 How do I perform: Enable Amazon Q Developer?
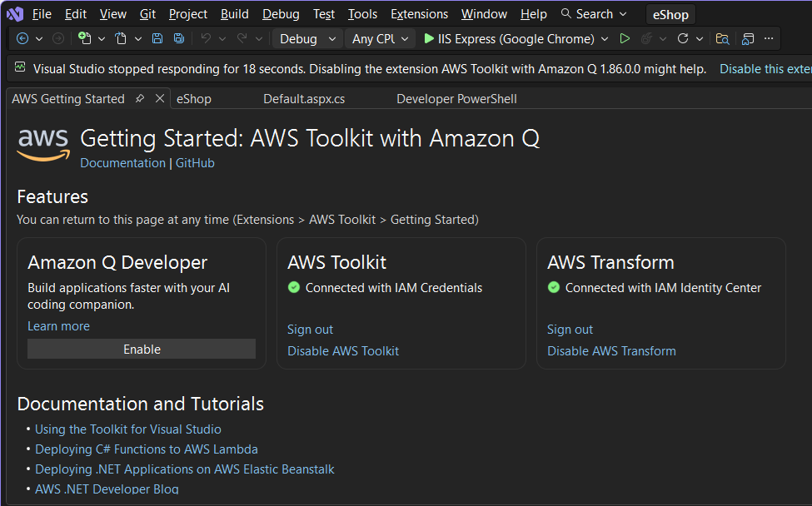[141, 349]
